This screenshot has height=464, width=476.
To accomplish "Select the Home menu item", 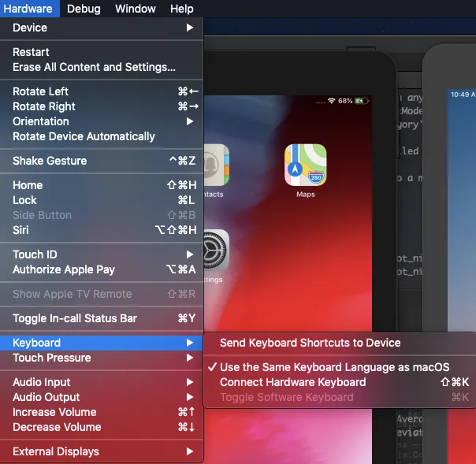I will pyautogui.click(x=102, y=185).
